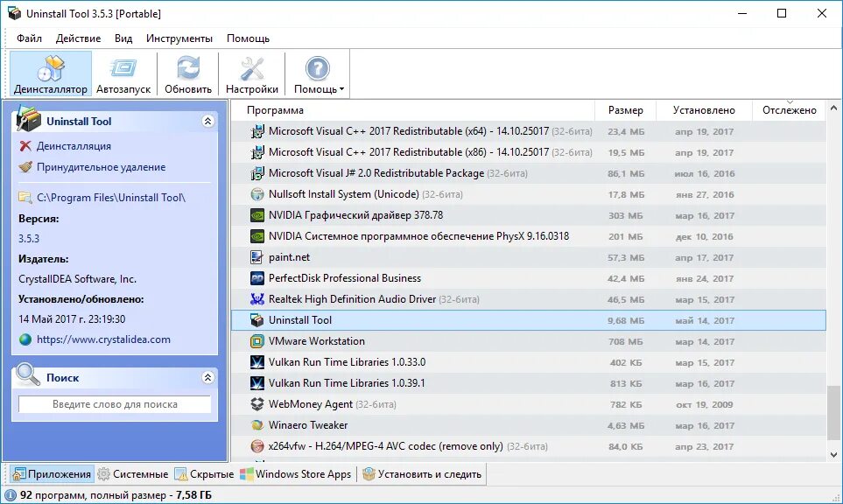The width and height of the screenshot is (843, 504).
Task: Click Установить и следить button
Action: pyautogui.click(x=422, y=474)
